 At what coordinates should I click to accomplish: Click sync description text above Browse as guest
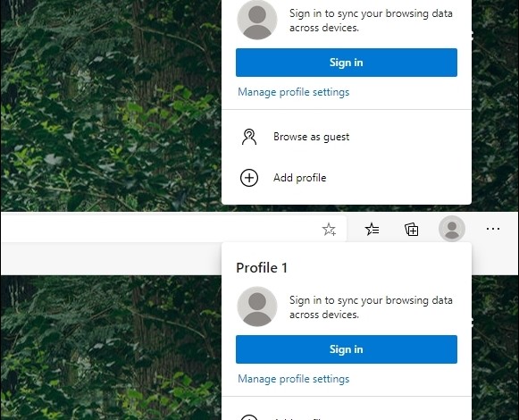click(371, 21)
